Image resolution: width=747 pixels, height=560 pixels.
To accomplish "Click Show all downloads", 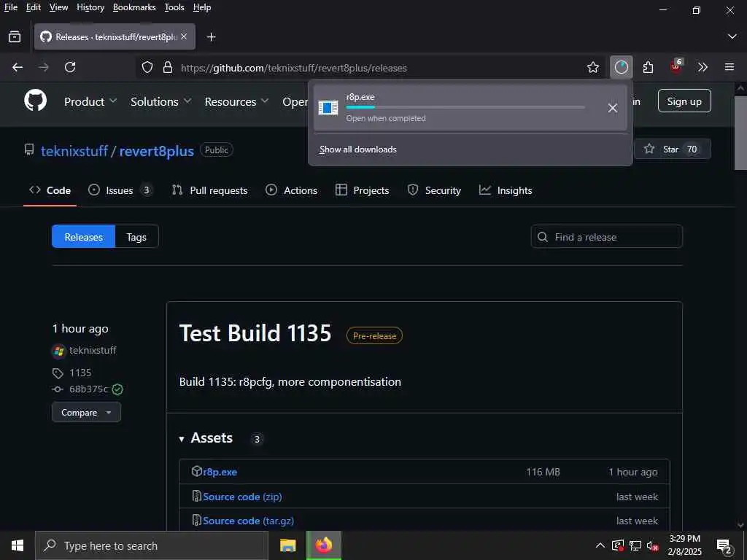I will [x=357, y=149].
